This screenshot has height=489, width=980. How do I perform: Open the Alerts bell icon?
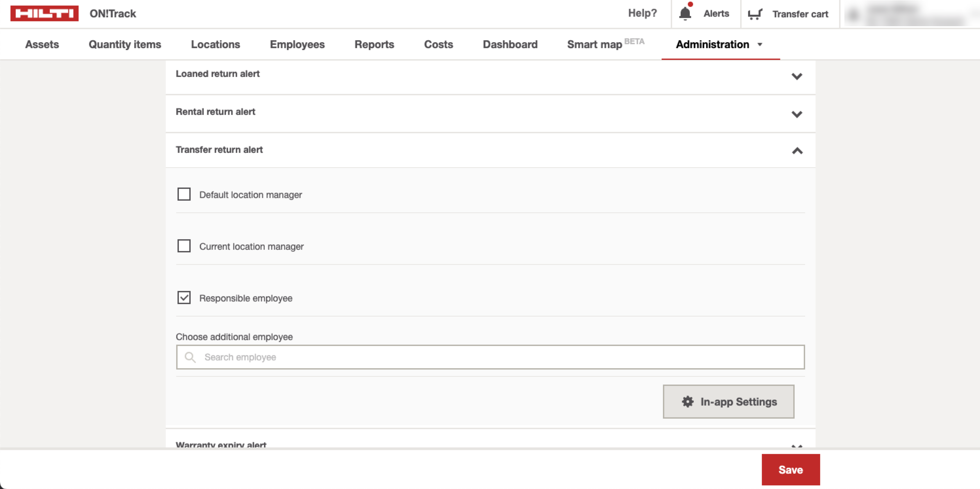pyautogui.click(x=685, y=13)
